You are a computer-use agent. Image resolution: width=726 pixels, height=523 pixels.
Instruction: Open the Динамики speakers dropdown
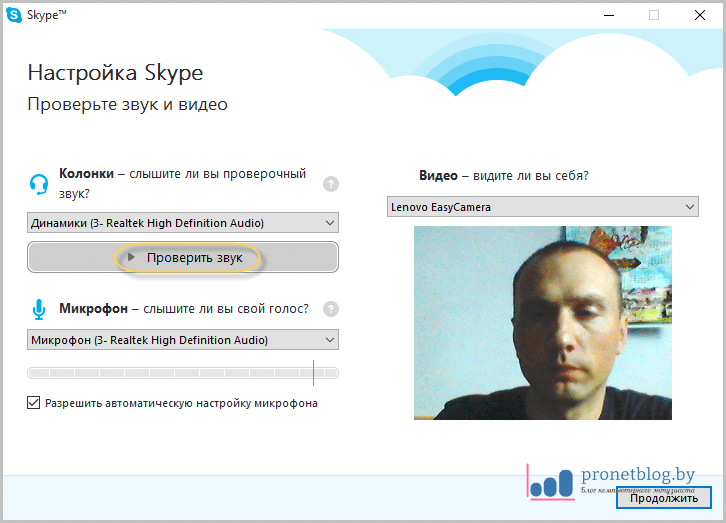[183, 223]
